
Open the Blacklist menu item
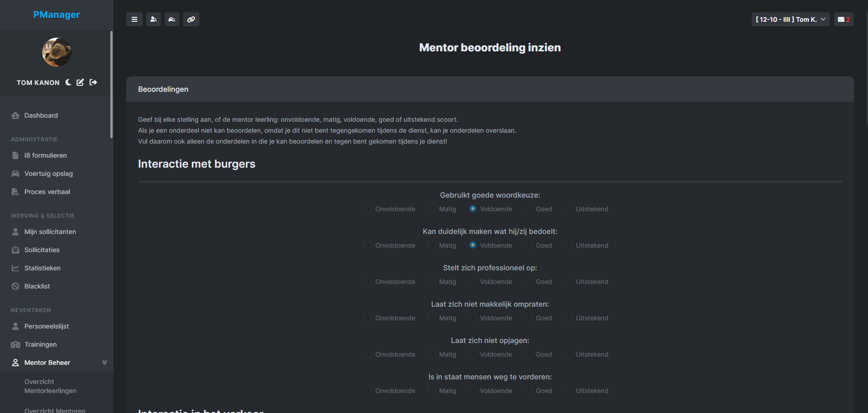(37, 286)
